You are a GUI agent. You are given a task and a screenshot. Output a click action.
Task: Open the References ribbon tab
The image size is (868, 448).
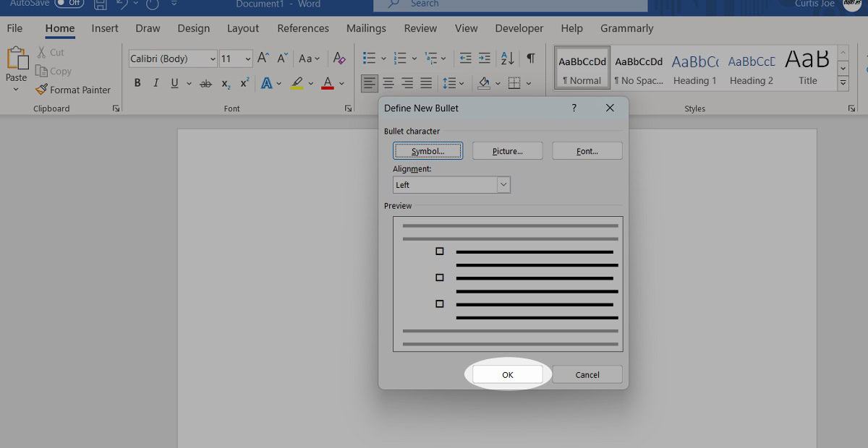[303, 28]
